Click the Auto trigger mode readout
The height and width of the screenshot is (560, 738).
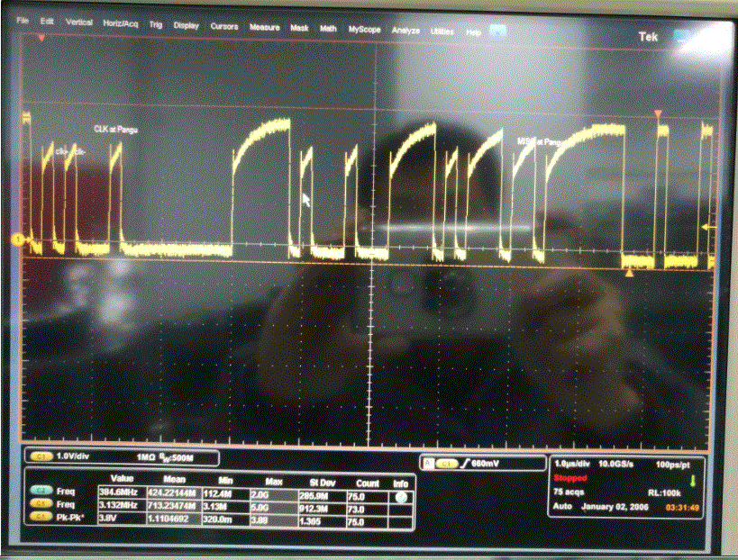tap(562, 506)
